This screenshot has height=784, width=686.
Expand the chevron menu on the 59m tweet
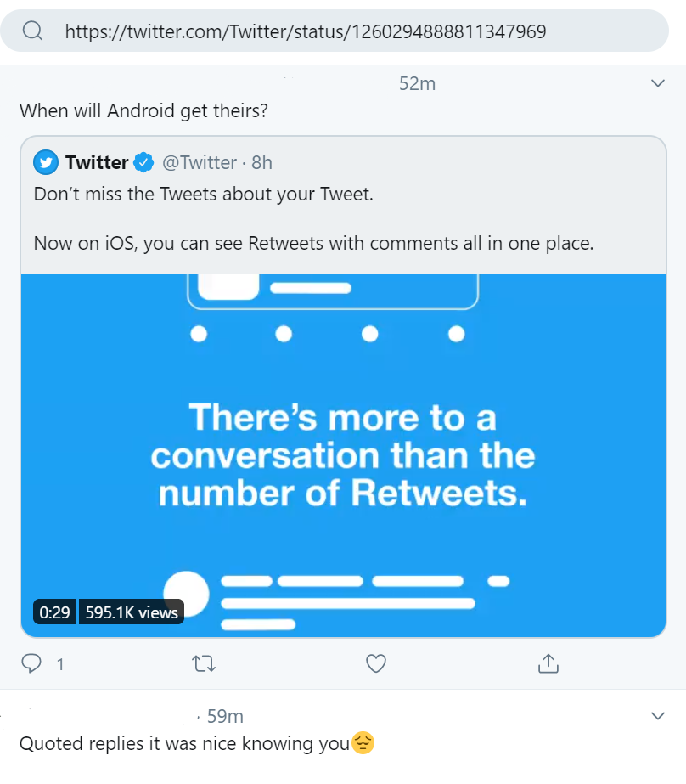[657, 716]
